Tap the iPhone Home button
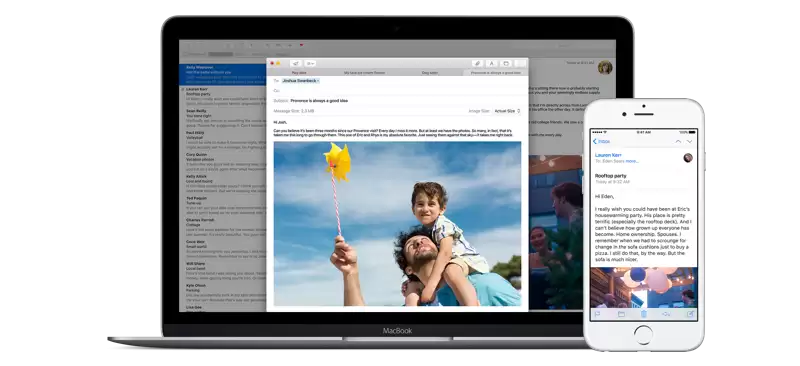This screenshot has height=366, width=800. coord(643,335)
